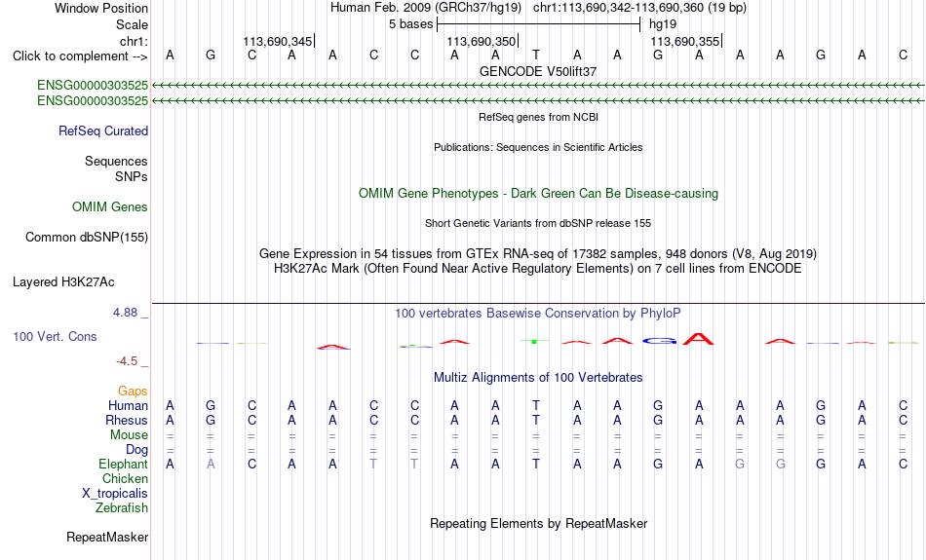Screen dimensions: 926x560
Task: Click the 'chr1:' ruler label
Action: tap(135, 41)
